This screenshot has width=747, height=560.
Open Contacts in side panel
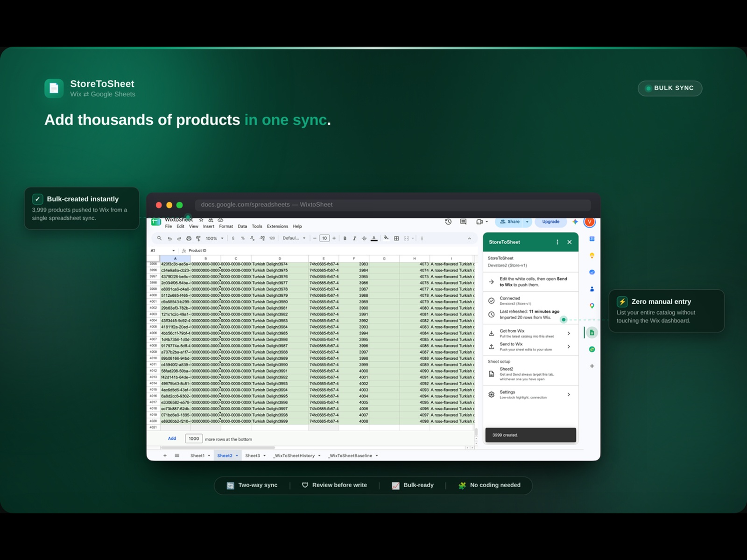click(592, 289)
